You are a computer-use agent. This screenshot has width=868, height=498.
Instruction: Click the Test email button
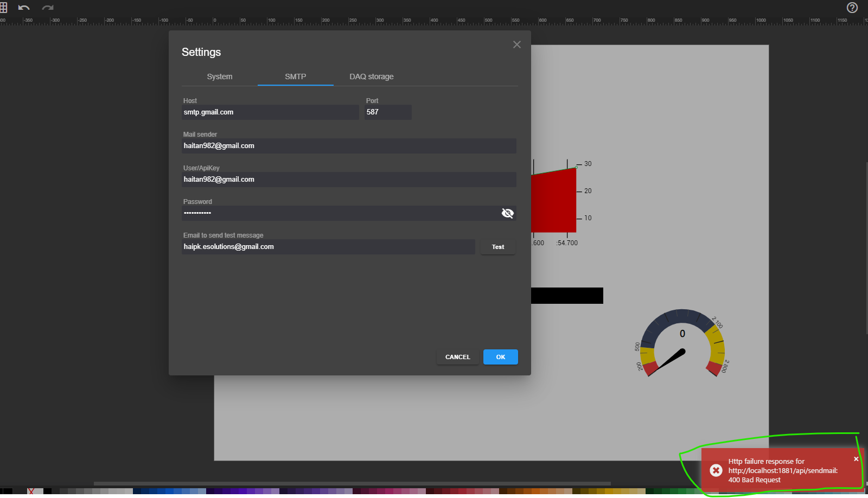pos(498,247)
